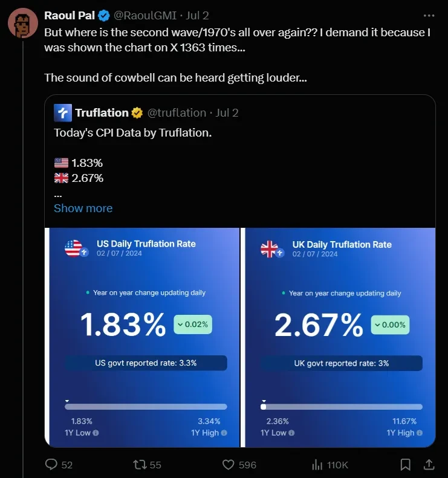Click the US 1Y range slider bar

pyautogui.click(x=146, y=407)
